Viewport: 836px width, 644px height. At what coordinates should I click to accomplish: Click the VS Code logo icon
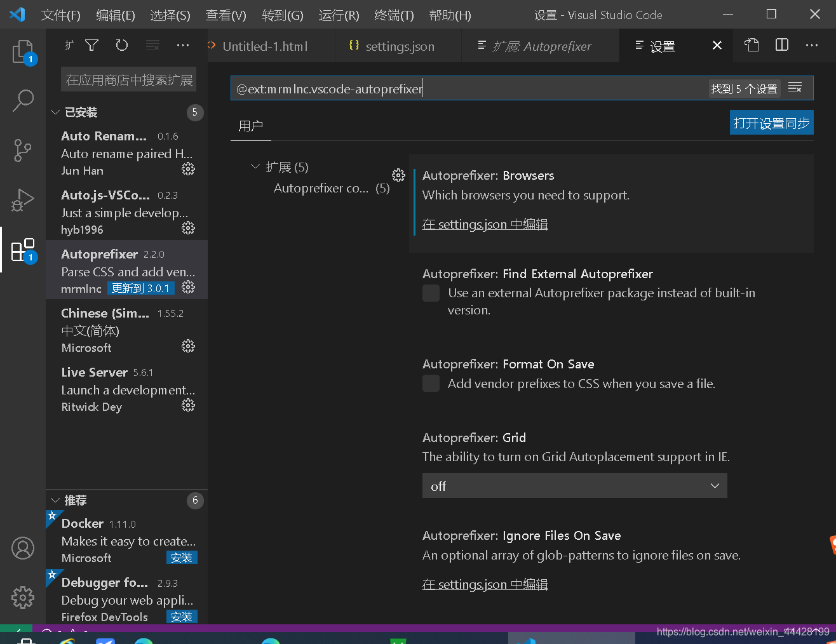pos(17,14)
